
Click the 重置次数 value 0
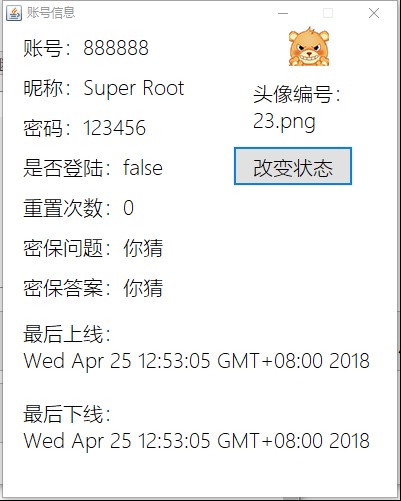pyautogui.click(x=128, y=208)
